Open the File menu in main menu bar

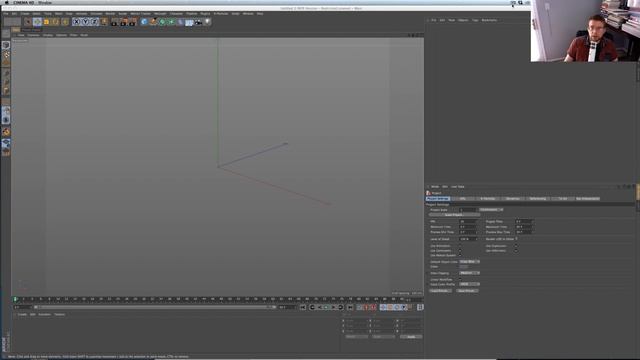(x=6, y=14)
